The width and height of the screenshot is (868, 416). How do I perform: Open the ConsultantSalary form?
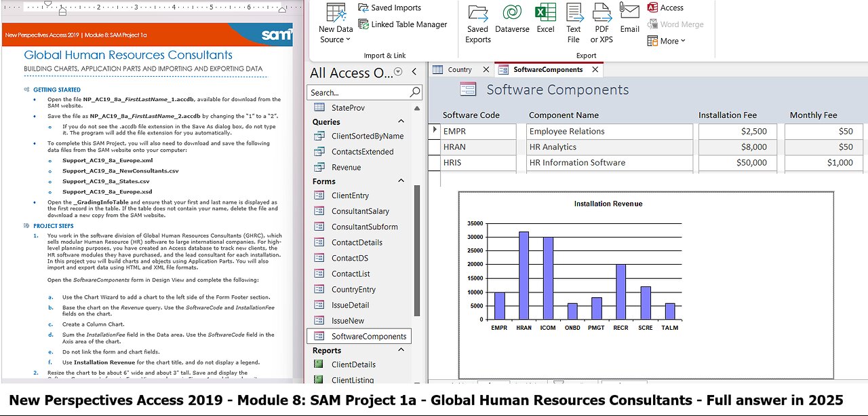359,211
